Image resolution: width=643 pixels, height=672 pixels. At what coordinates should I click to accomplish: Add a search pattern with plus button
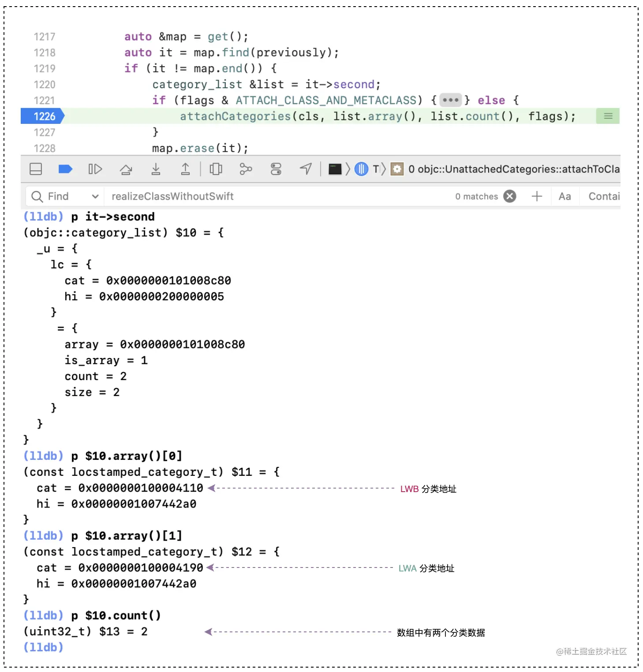tap(537, 196)
